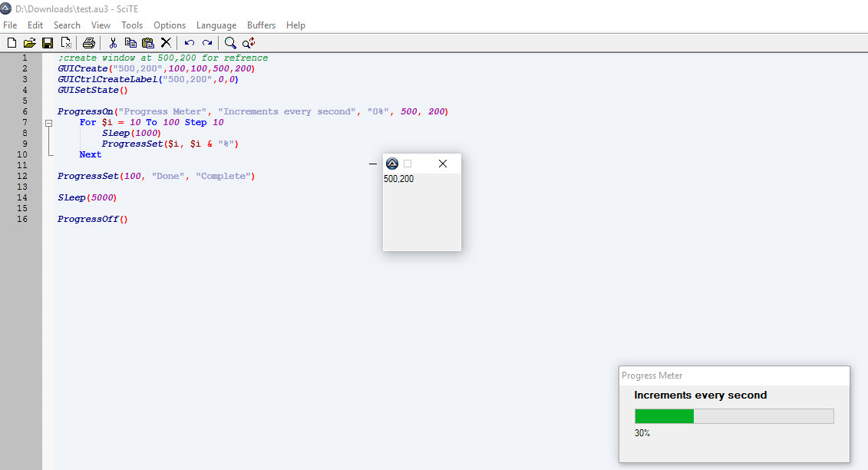
Task: Click ProgressSet($i, $i & "%") line
Action: pyautogui.click(x=170, y=144)
